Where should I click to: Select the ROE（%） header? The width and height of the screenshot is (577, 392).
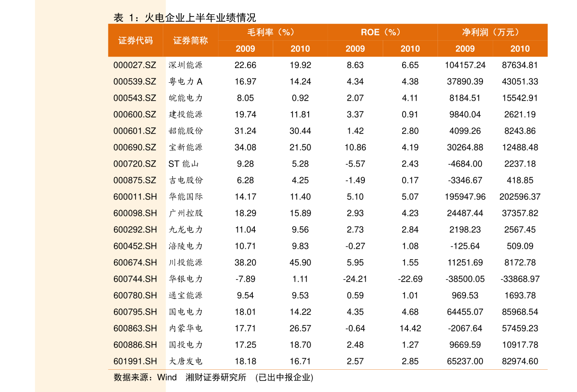(x=381, y=32)
